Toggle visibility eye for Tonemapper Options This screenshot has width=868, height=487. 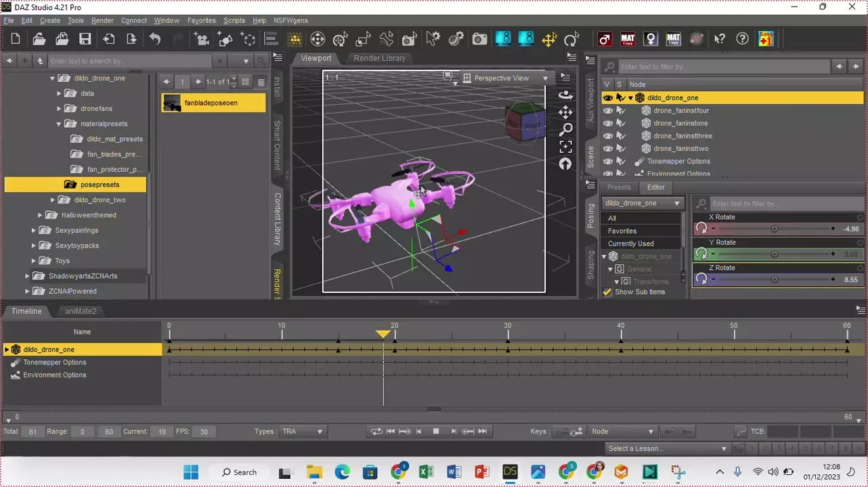click(607, 162)
